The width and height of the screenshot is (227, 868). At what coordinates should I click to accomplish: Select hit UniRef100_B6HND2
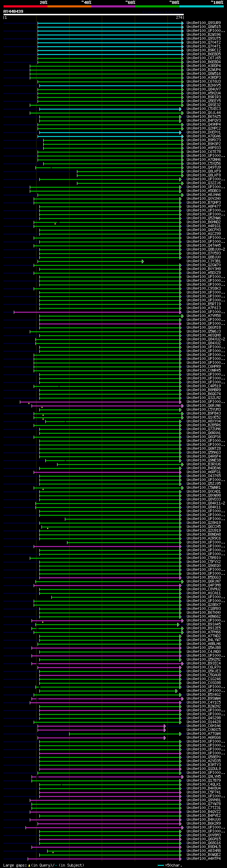(204, 222)
